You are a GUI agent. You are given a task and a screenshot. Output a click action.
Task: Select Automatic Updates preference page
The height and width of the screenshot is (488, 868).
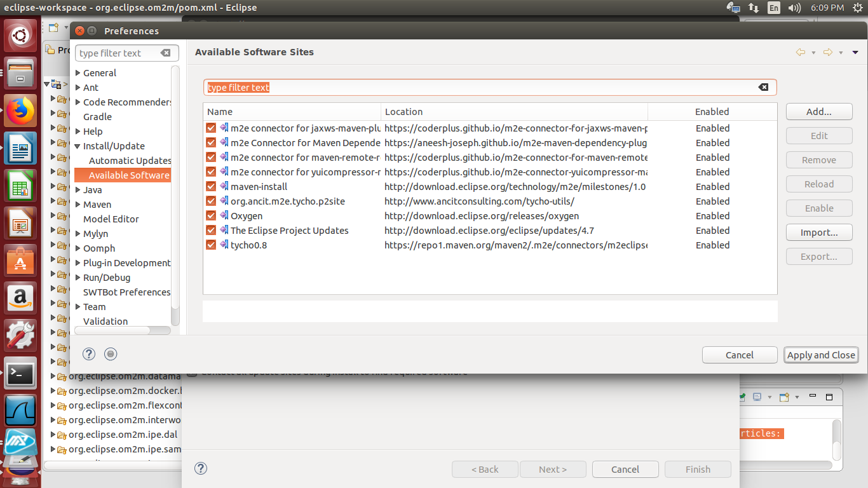tap(130, 161)
